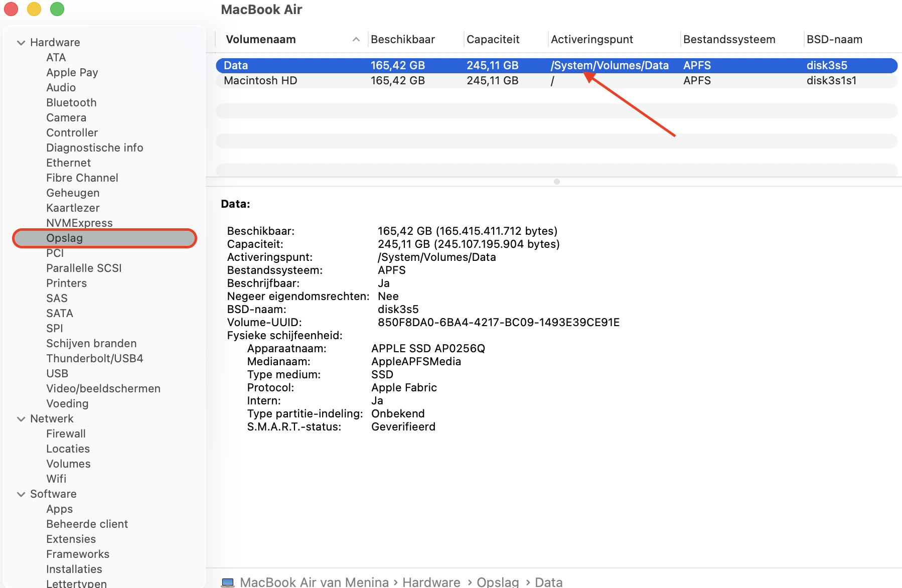This screenshot has width=902, height=588.
Task: Click the MacBook icon in the bottom breadcrumb
Action: [229, 582]
